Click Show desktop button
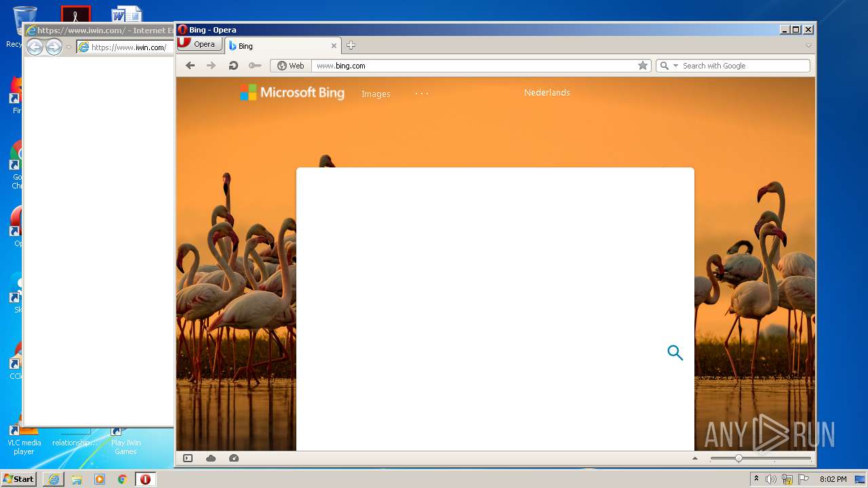Viewport: 868px width, 488px height. tap(861, 479)
